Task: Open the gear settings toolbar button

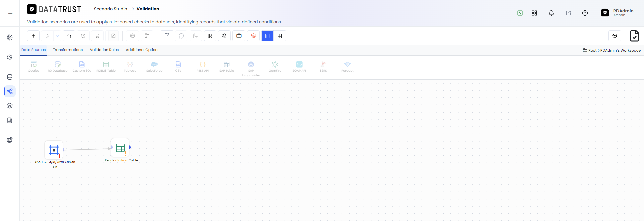Action: (x=224, y=36)
